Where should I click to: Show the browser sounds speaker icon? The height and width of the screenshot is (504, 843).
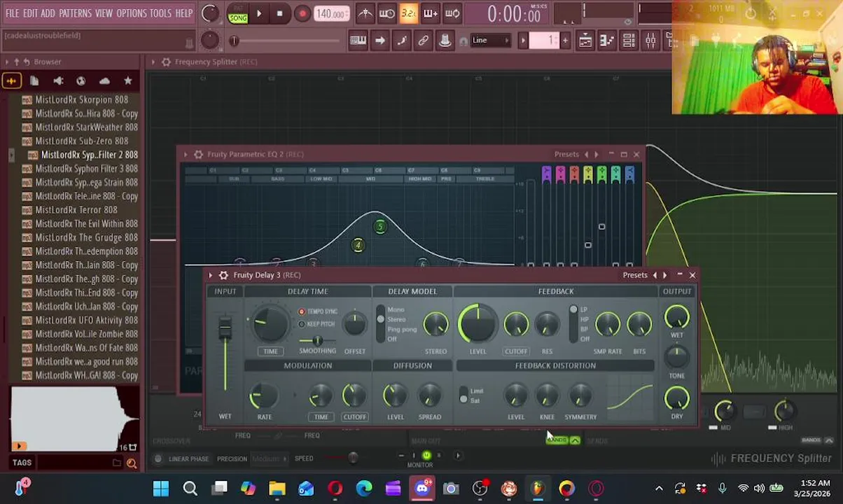(x=58, y=81)
